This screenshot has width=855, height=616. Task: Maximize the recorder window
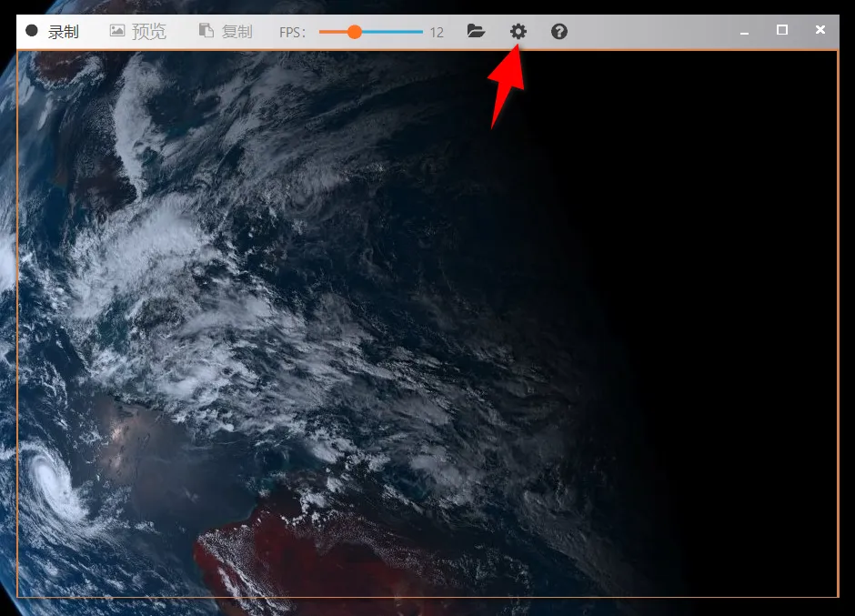click(782, 30)
